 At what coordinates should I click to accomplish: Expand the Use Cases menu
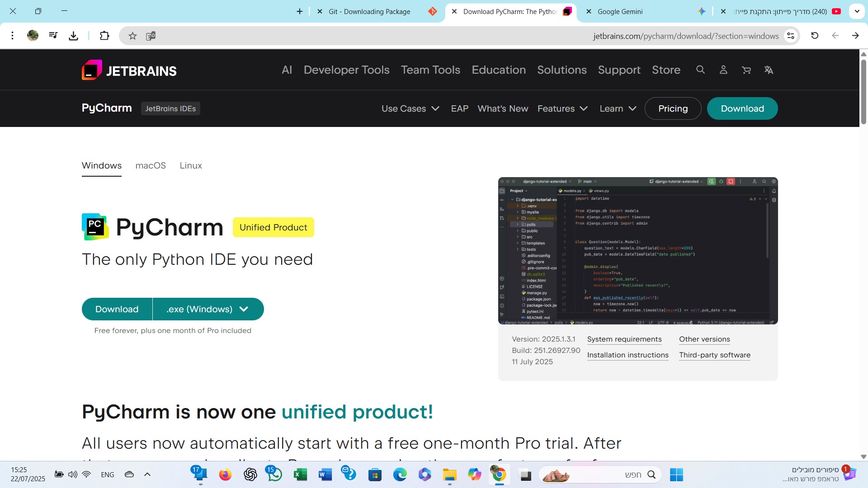(410, 108)
